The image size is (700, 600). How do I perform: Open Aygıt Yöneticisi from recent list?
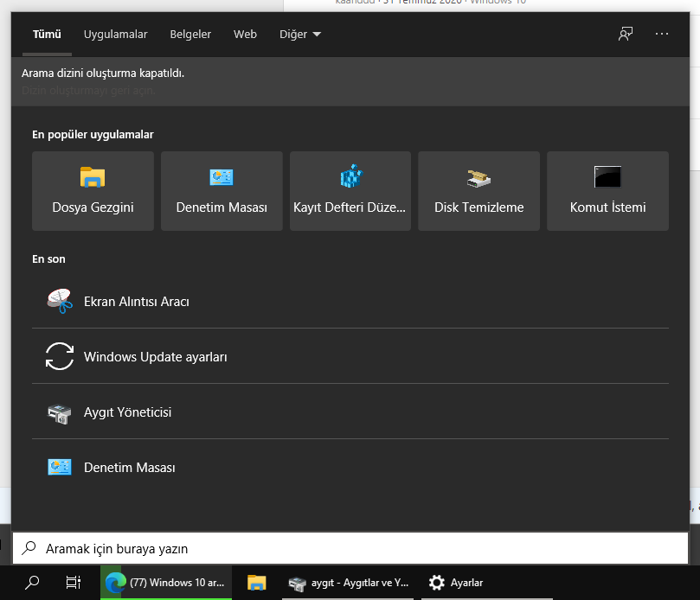tap(350, 412)
